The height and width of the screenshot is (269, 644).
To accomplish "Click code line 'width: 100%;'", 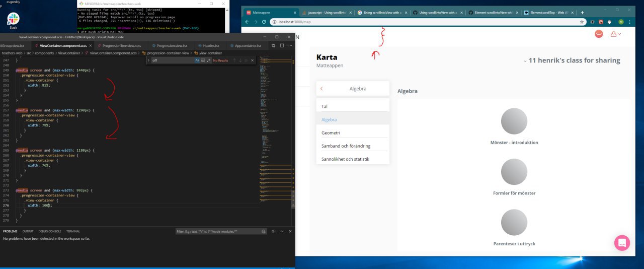I will point(39,205).
